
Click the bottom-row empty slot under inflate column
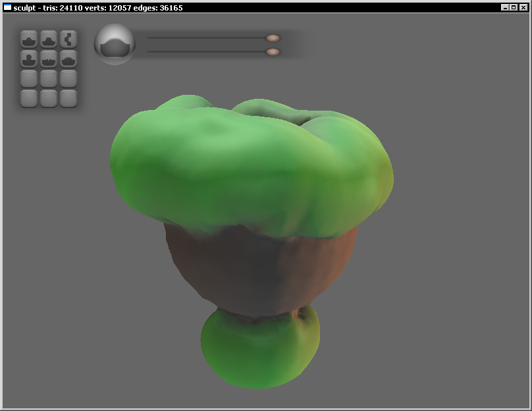(29, 98)
